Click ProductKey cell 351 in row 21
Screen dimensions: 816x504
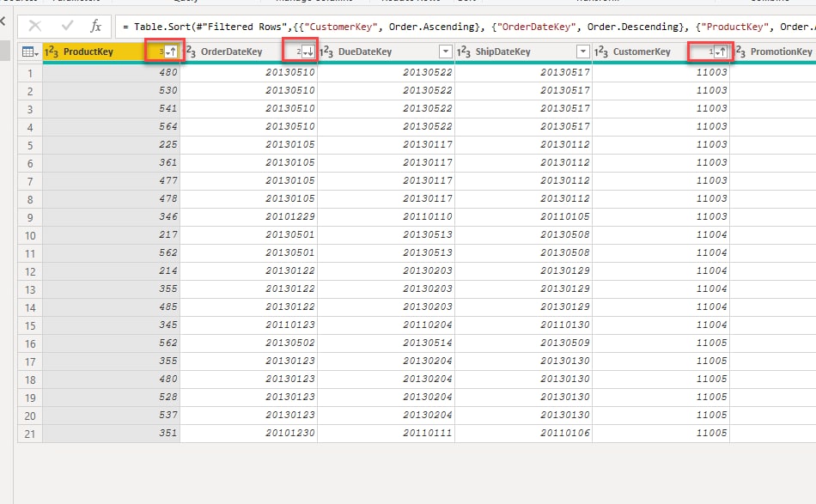(112, 433)
